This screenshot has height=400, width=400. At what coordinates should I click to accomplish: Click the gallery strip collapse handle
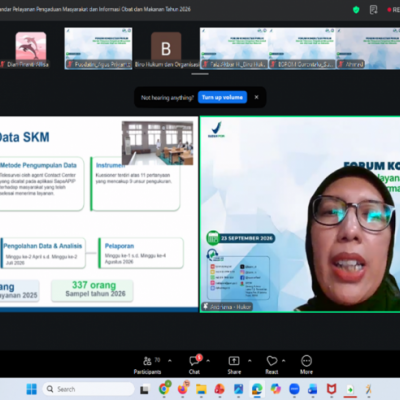(x=200, y=74)
